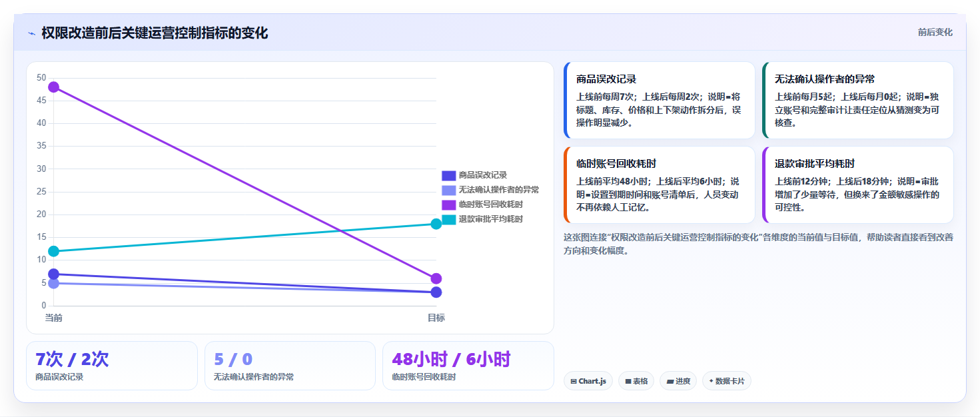Click legend text 退款审批平均耗时
This screenshot has height=417, width=980.
point(491,219)
